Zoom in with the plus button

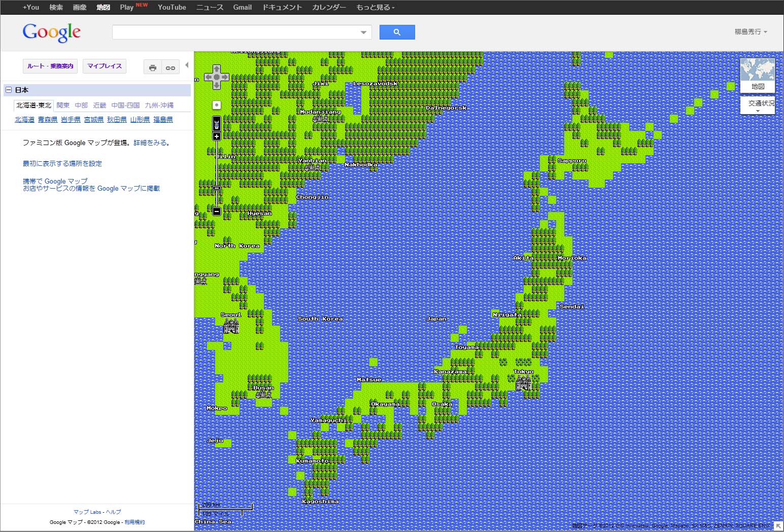pyautogui.click(x=217, y=136)
